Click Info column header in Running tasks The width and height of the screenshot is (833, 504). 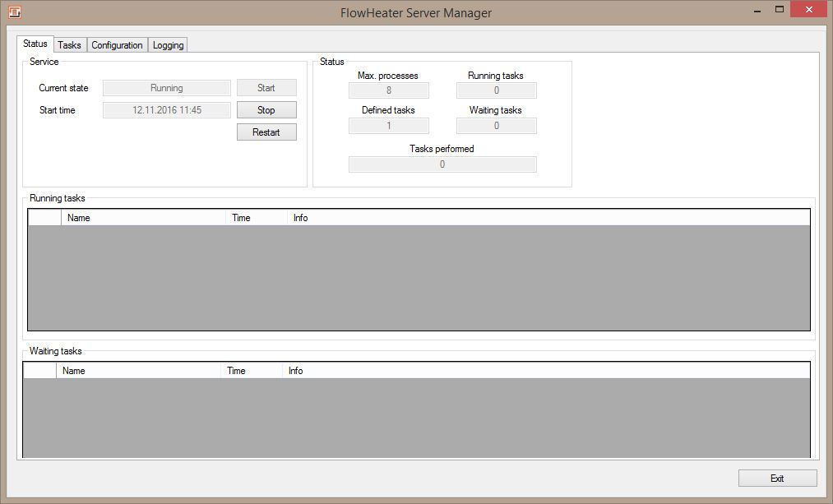coord(300,218)
